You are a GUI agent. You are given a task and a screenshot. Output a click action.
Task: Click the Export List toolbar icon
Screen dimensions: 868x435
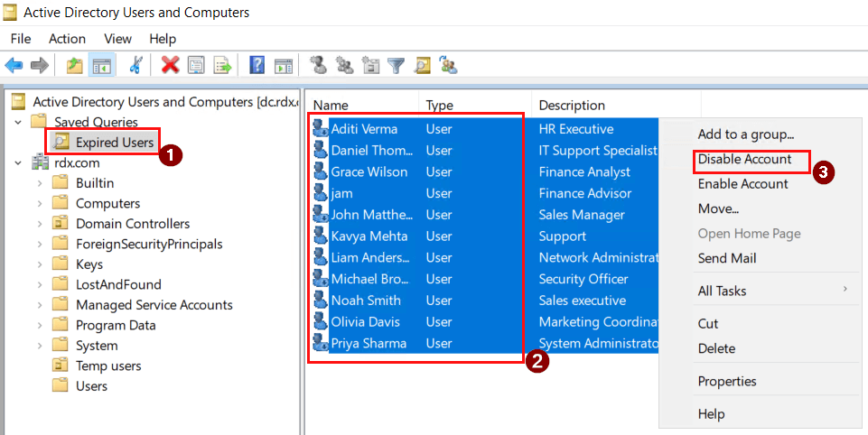pos(223,67)
